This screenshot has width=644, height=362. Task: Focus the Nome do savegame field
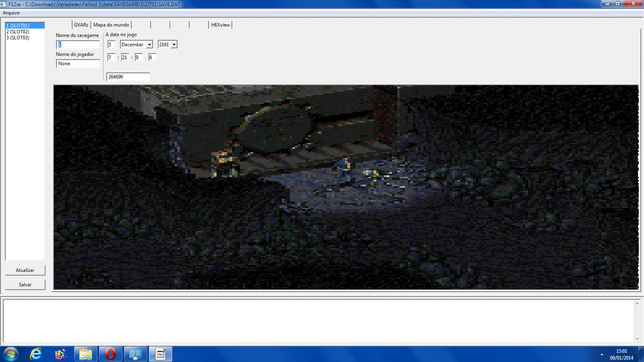78,45
